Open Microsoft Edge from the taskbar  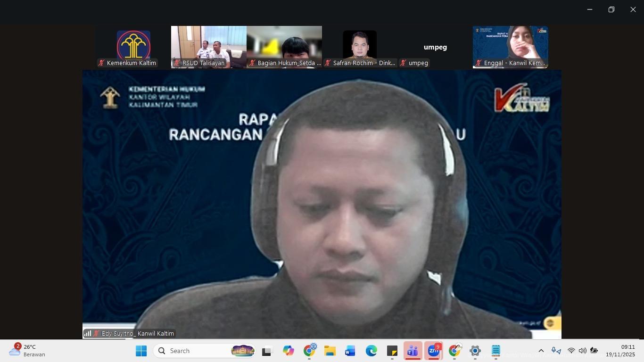coord(371,351)
